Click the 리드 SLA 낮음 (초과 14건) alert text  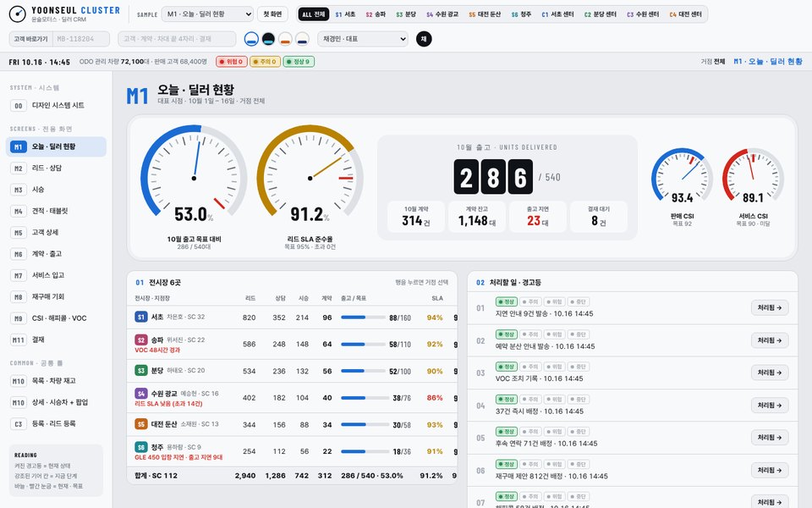(x=168, y=403)
